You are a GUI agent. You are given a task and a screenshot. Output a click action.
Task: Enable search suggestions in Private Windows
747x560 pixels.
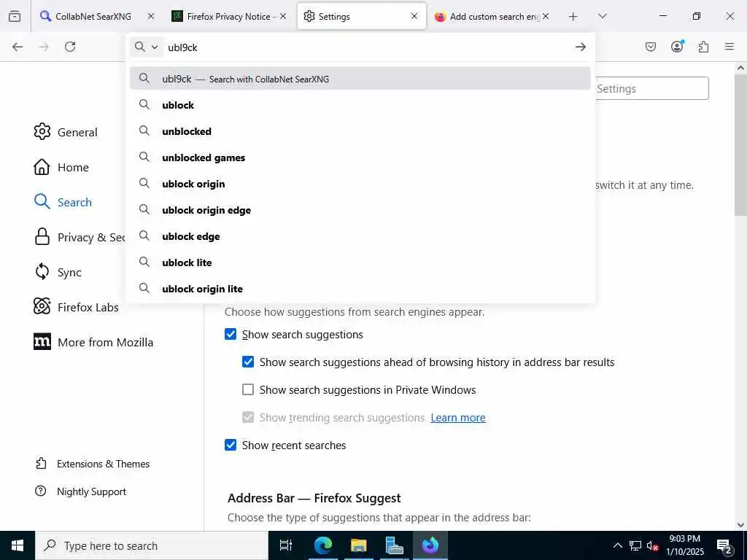248,389
